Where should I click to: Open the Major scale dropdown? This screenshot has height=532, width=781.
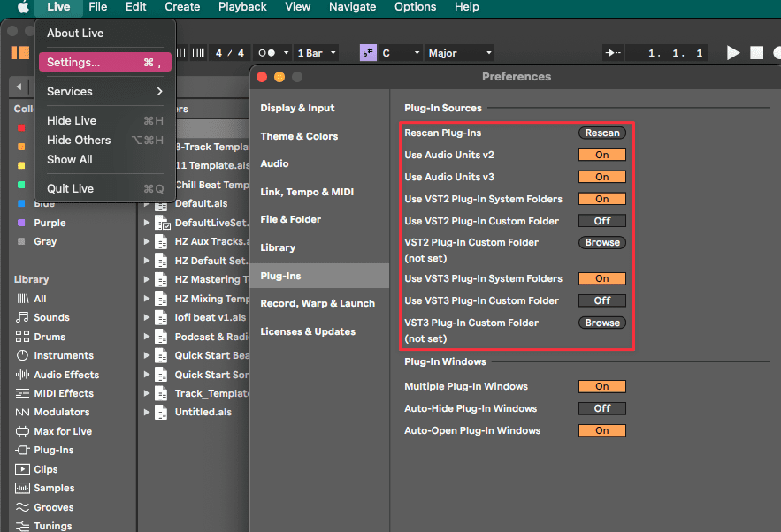tap(460, 53)
